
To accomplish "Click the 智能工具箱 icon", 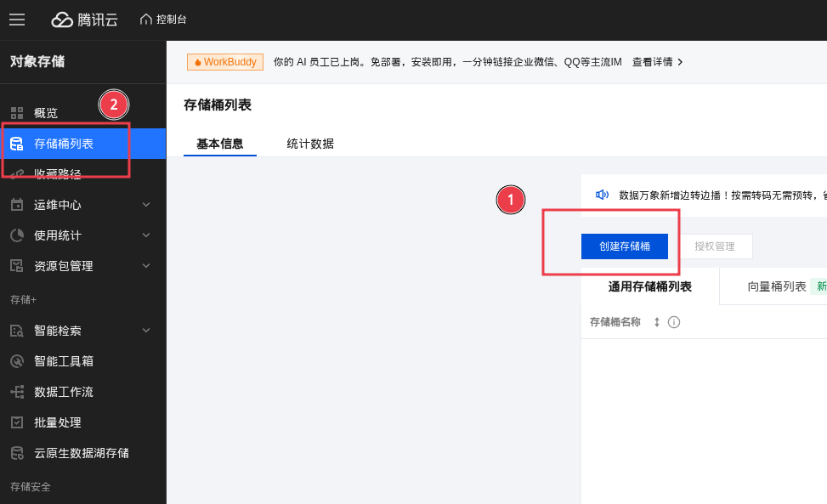I will coord(17,361).
